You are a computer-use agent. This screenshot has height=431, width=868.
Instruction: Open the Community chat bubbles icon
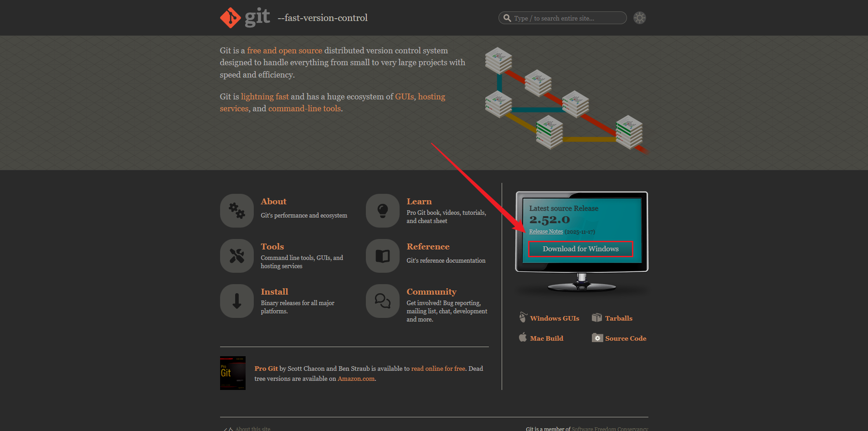pos(383,301)
